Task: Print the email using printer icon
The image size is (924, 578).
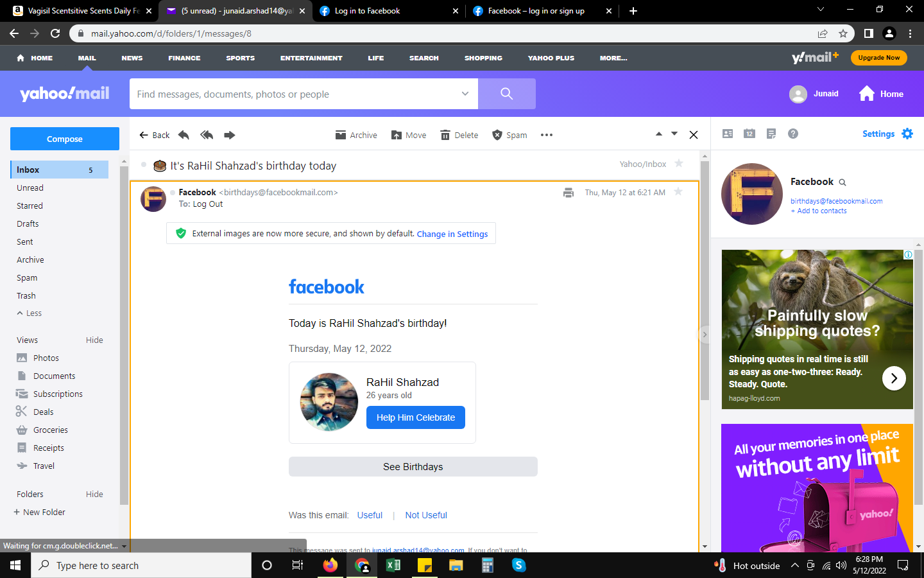Action: (568, 193)
